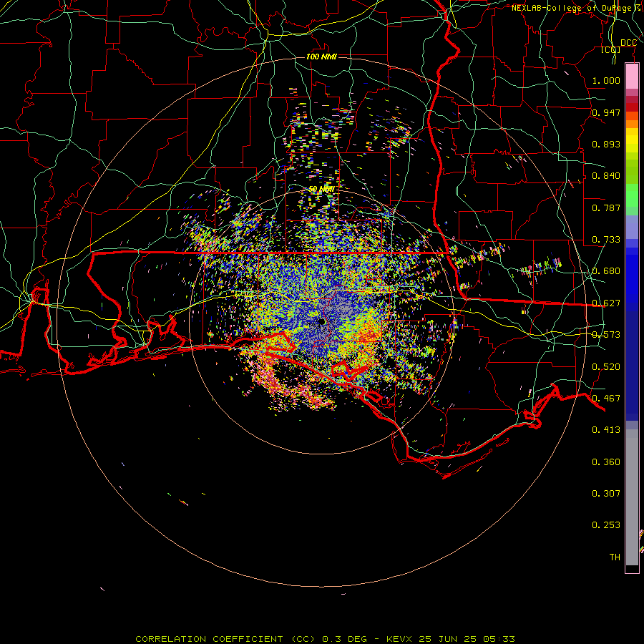
Task: Select the 0.467 legend value
Action: tap(606, 399)
